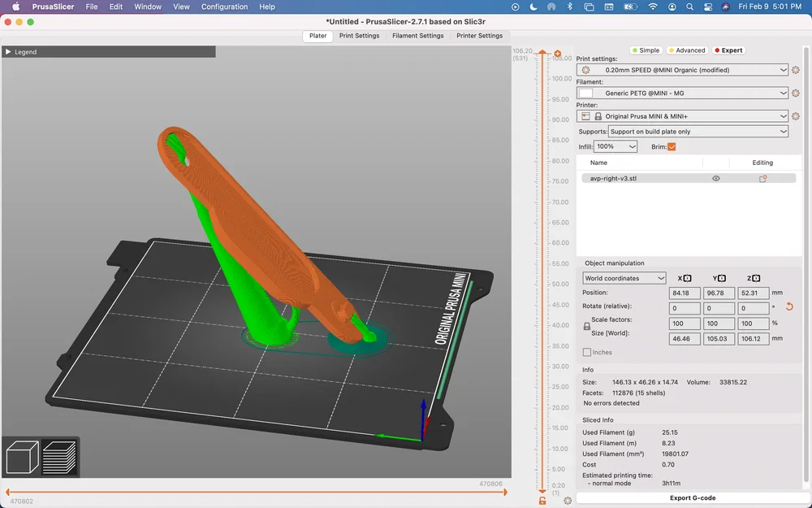The image size is (812, 508).
Task: Open macOS Control Center icon
Action: 708,7
